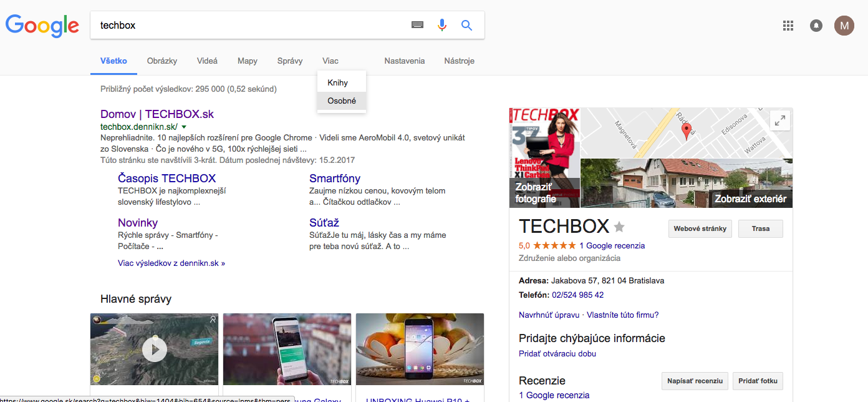Click the Google logo
The width and height of the screenshot is (868, 402).
point(42,25)
